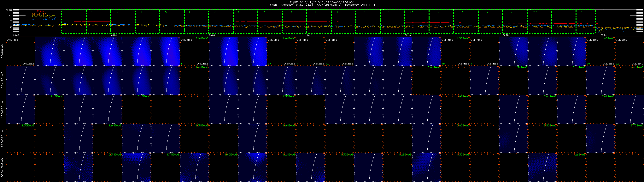Click the '00:01:52' start time label

tap(12, 39)
